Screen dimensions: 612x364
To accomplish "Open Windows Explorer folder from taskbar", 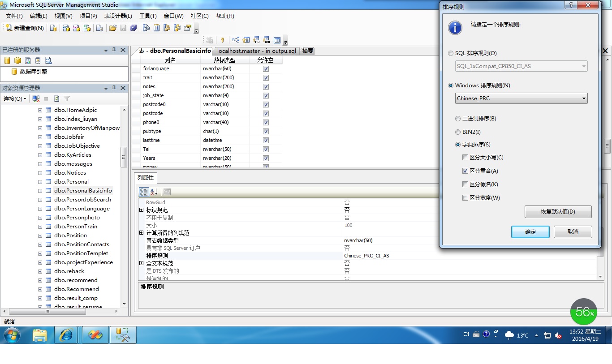I will pos(40,335).
